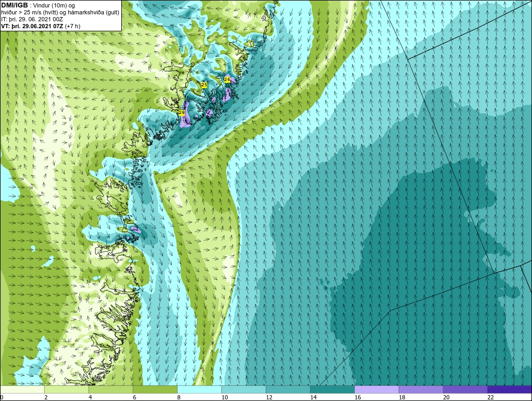Click the legend scale value "16"
Viewport: 532px width, 401px height.
(x=358, y=397)
